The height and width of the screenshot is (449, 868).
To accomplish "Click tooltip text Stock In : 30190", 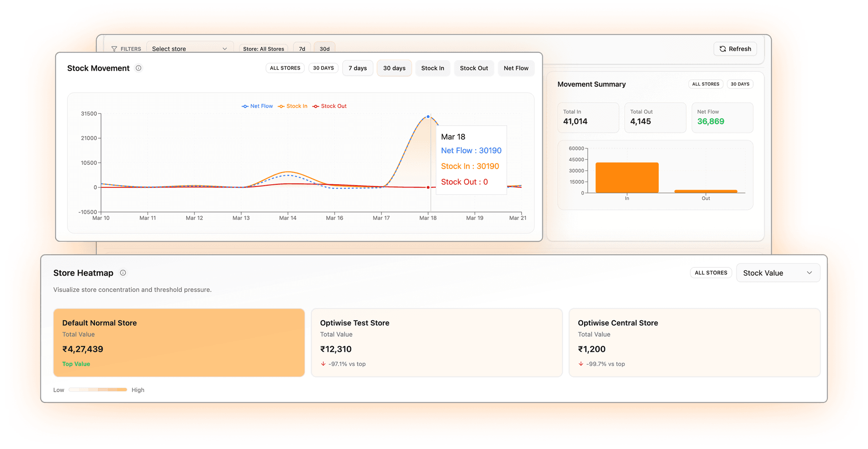I will tap(470, 166).
